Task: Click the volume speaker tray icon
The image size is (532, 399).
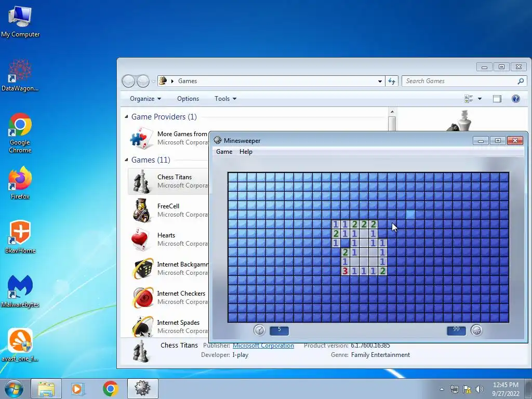Action: click(x=480, y=389)
